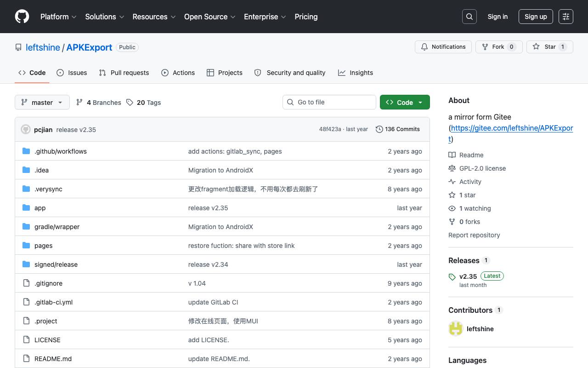
Task: Expand the Solutions menu
Action: pos(105,17)
